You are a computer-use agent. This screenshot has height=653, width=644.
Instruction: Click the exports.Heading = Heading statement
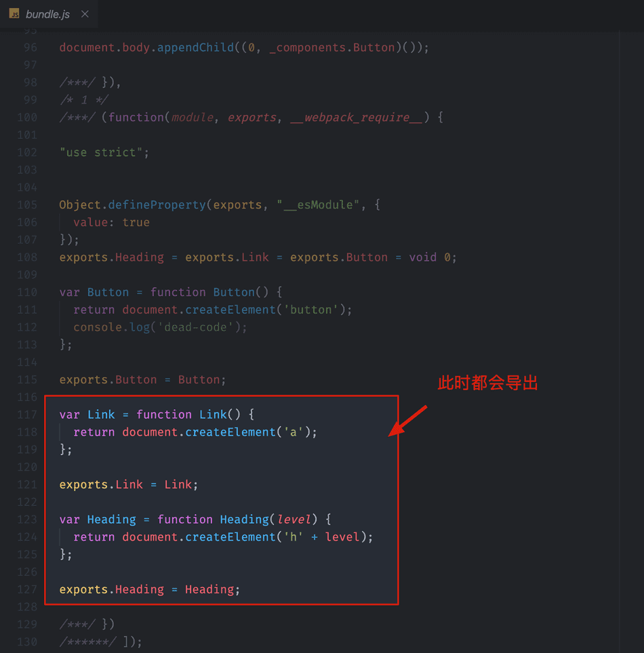(x=149, y=589)
